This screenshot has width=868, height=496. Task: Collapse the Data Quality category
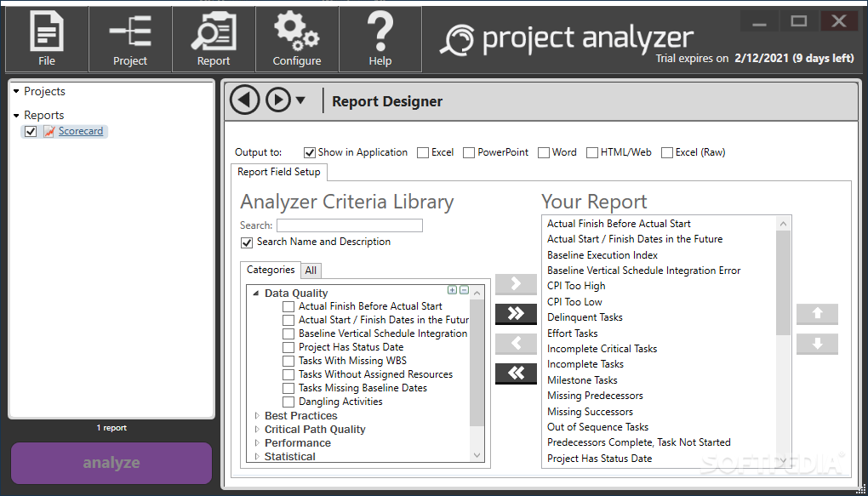[256, 294]
